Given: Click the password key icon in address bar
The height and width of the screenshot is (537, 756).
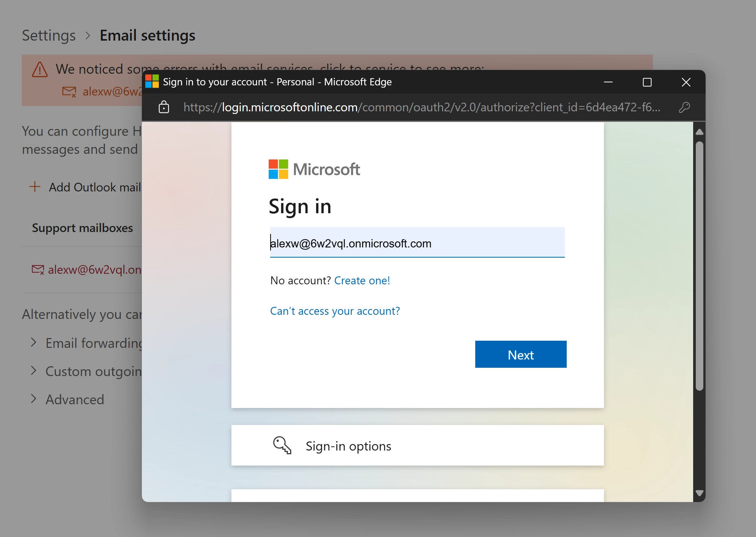Looking at the screenshot, I should click(x=684, y=108).
